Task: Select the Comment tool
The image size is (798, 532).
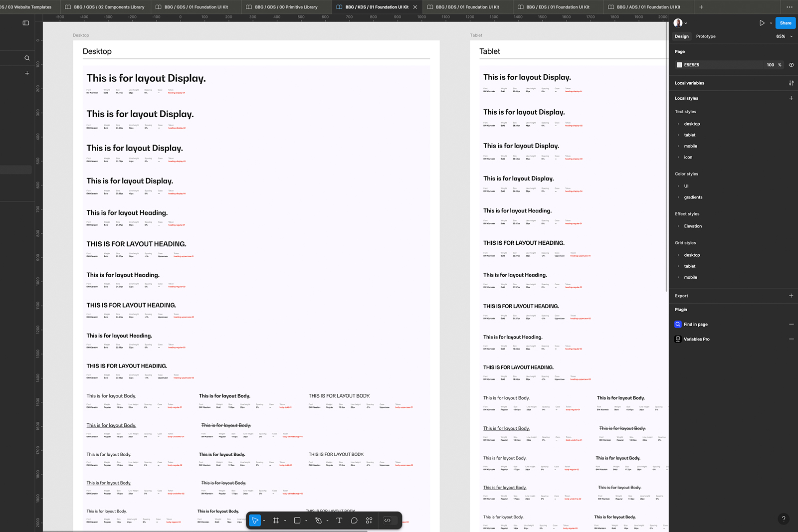Action: click(354, 521)
